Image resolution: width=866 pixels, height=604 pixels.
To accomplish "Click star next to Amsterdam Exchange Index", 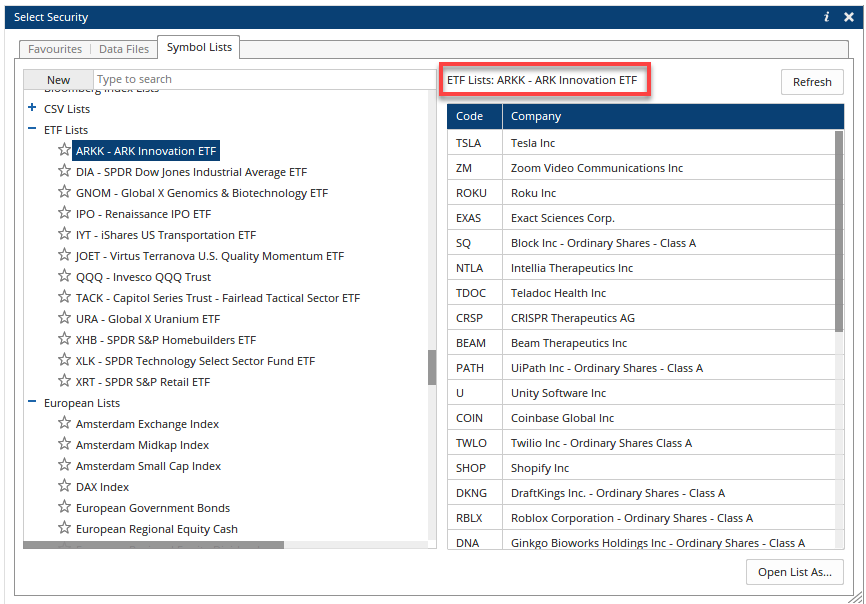I will point(64,423).
